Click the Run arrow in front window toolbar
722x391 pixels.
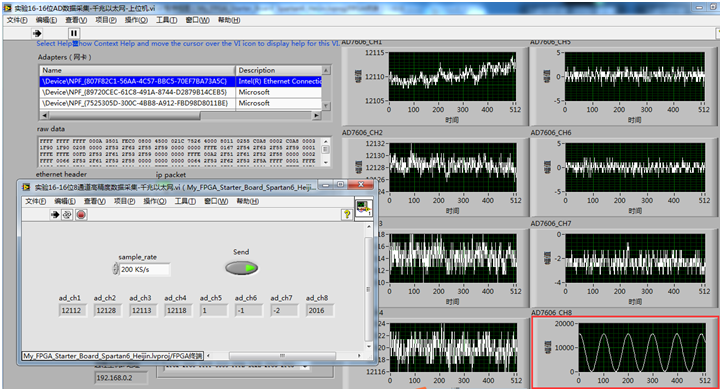[x=55, y=215]
